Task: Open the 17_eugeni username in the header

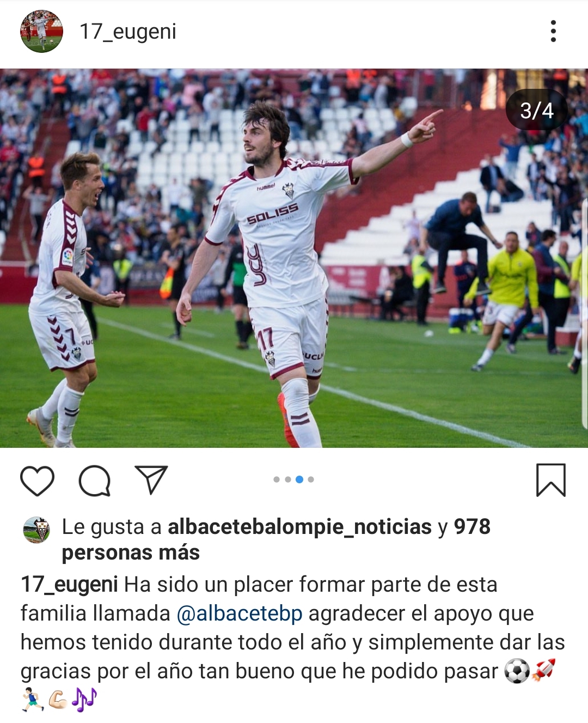Action: pyautogui.click(x=128, y=32)
